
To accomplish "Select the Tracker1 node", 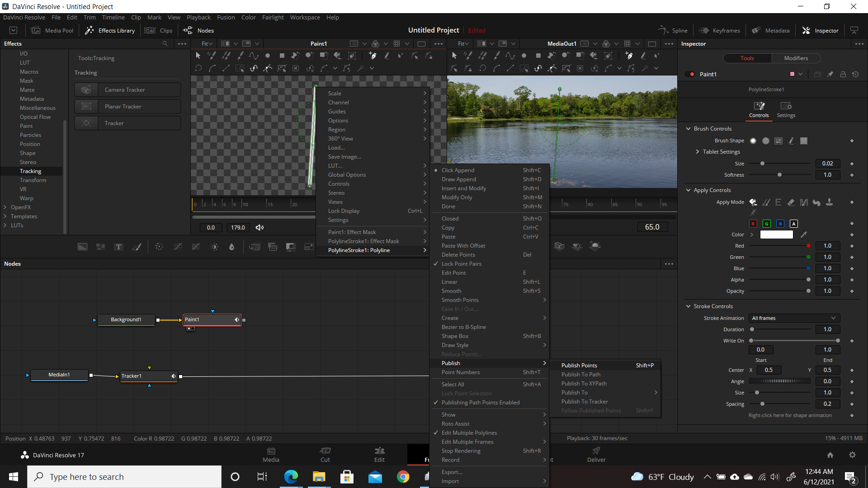I will pos(149,376).
